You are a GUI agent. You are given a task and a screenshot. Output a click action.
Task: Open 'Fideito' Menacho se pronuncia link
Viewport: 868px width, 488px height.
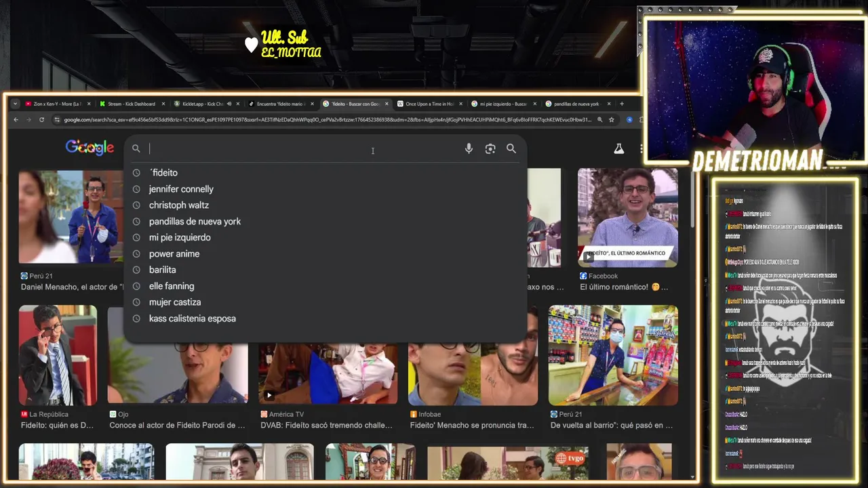(x=472, y=426)
